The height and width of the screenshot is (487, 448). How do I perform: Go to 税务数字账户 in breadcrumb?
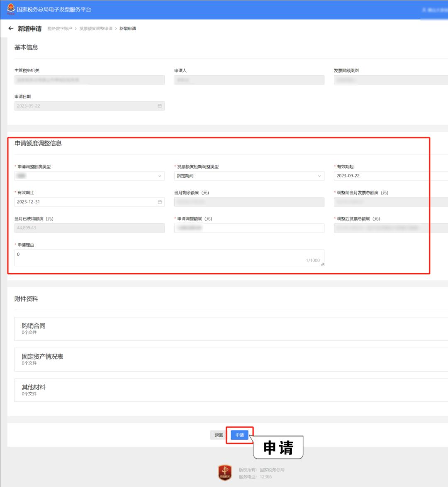tap(60, 29)
